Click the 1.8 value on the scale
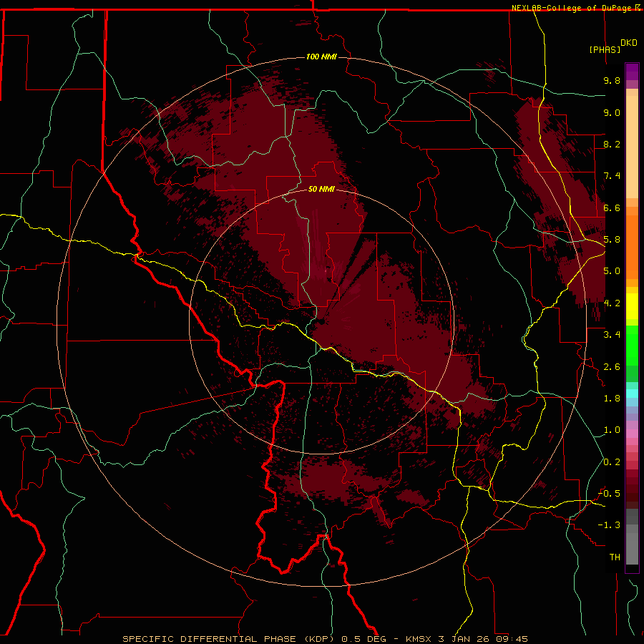644x644 pixels. tap(612, 399)
